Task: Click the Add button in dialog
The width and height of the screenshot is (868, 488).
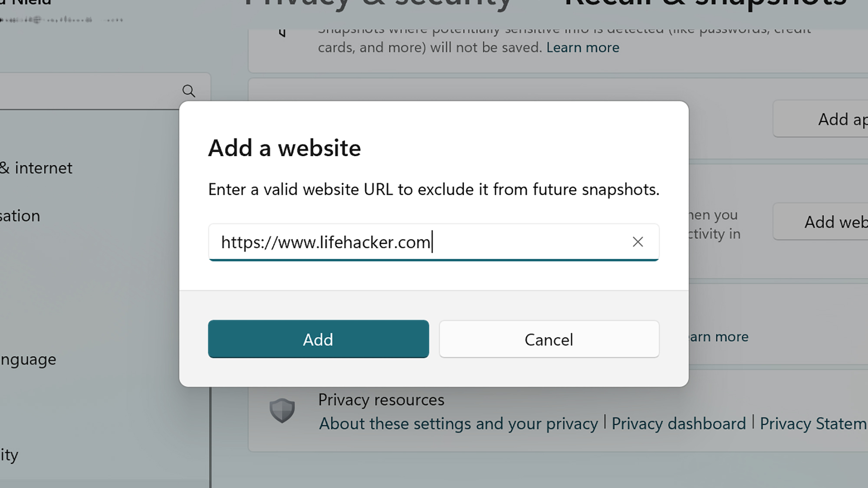Action: point(318,339)
